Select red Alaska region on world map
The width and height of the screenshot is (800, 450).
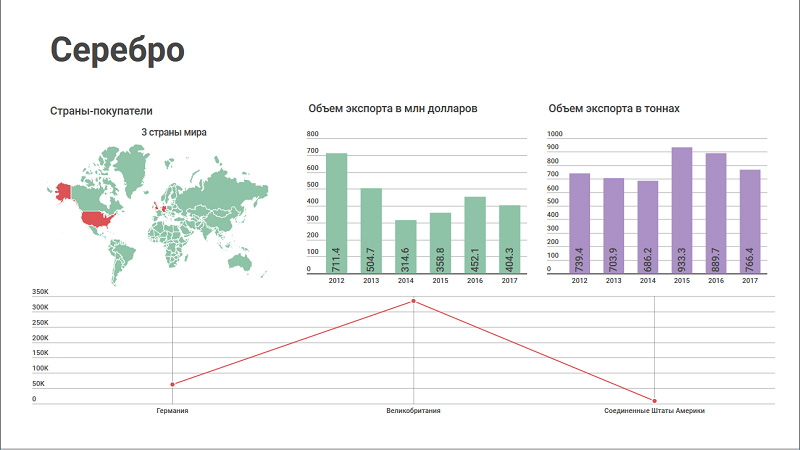[x=62, y=191]
